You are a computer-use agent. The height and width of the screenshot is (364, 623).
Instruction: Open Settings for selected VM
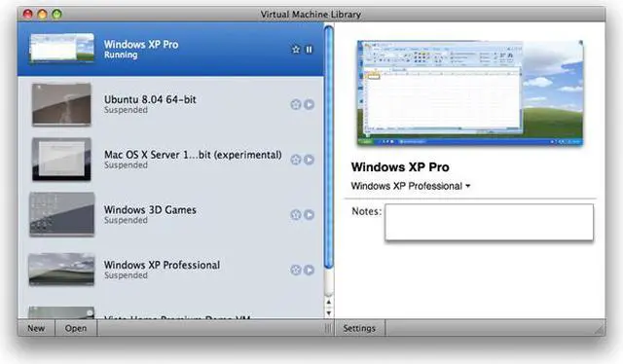(359, 328)
